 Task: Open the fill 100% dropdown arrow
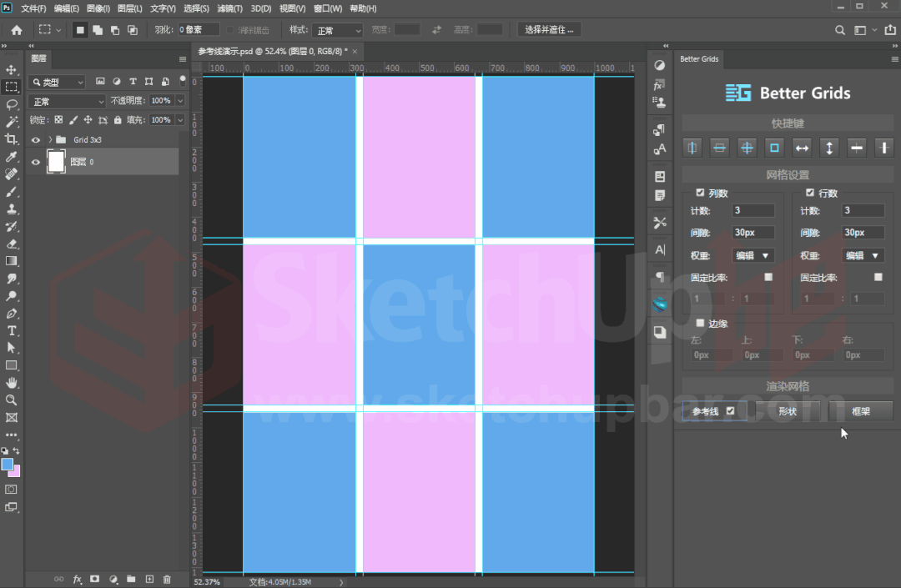pos(180,120)
